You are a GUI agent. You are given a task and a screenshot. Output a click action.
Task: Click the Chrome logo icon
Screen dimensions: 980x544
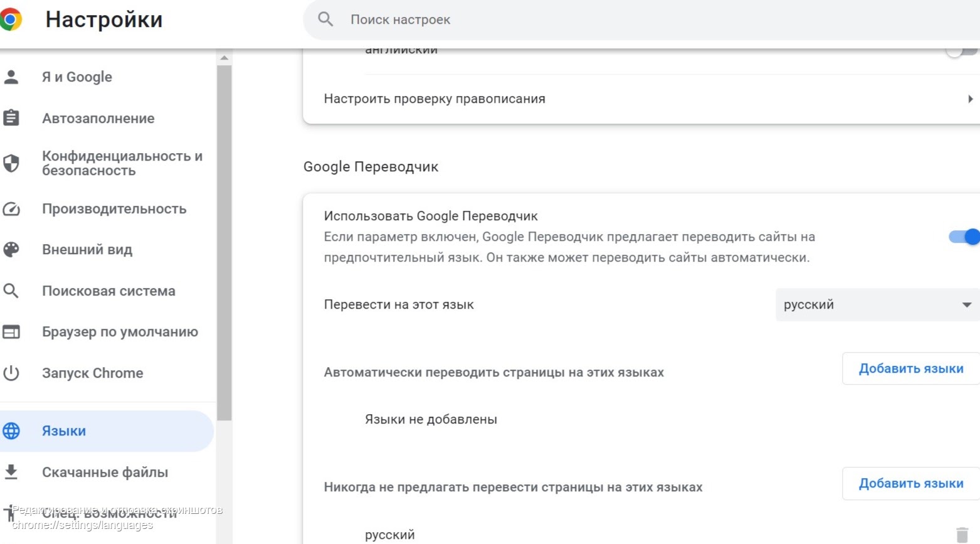(10, 19)
